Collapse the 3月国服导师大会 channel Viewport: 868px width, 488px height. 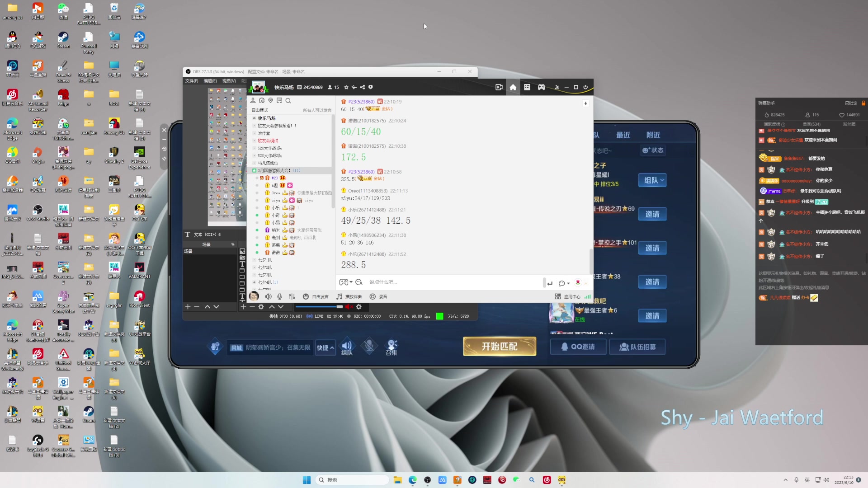pos(254,170)
